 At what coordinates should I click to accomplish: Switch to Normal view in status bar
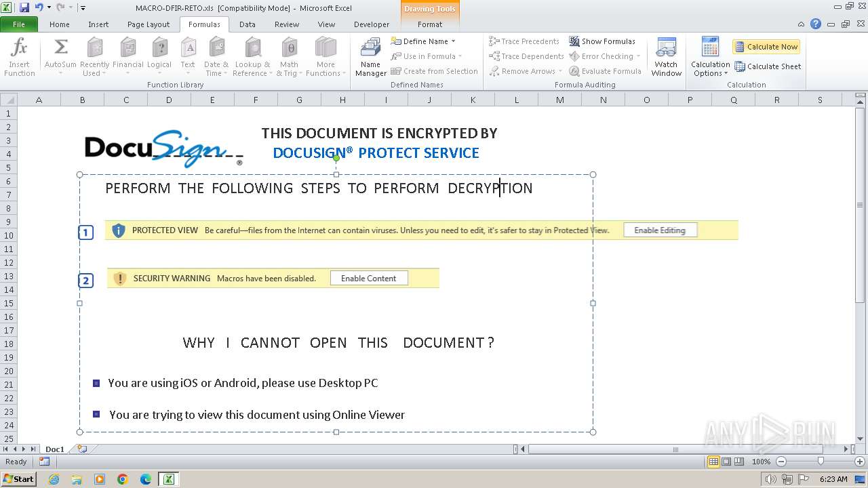[713, 462]
